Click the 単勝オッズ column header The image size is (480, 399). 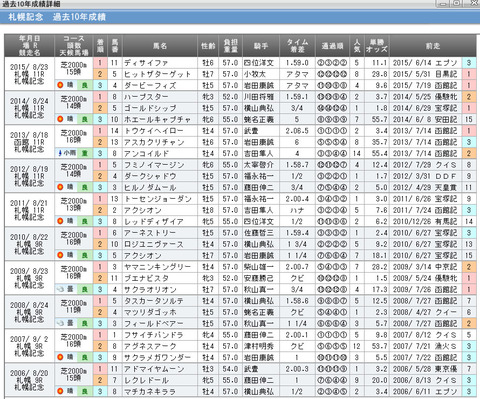coord(377,46)
